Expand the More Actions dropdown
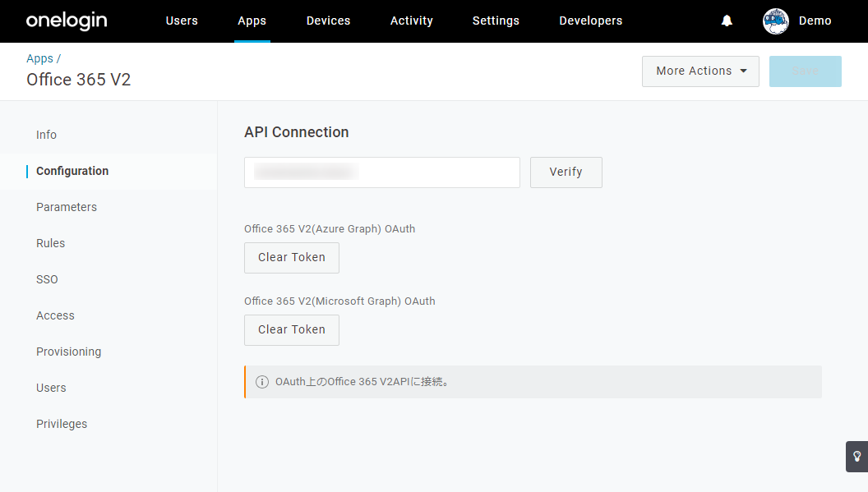Image resolution: width=868 pixels, height=492 pixels. (700, 71)
